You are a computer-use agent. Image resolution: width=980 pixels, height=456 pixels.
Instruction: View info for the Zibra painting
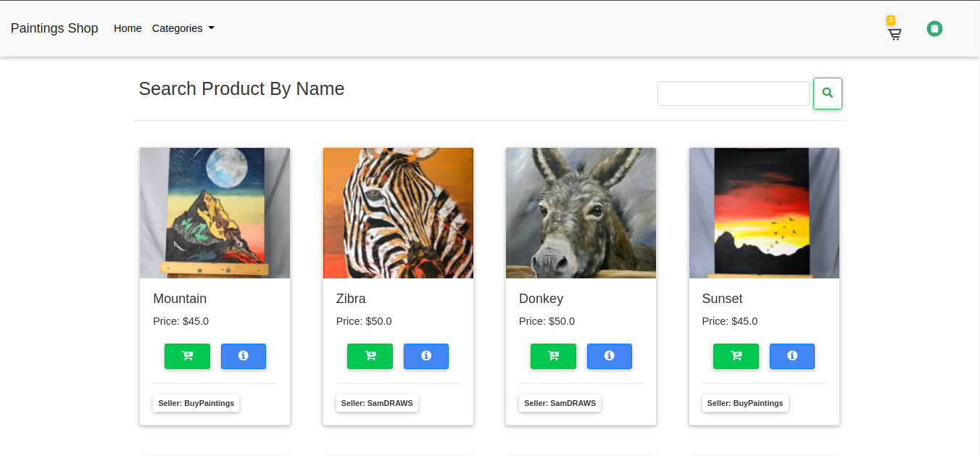tap(426, 356)
